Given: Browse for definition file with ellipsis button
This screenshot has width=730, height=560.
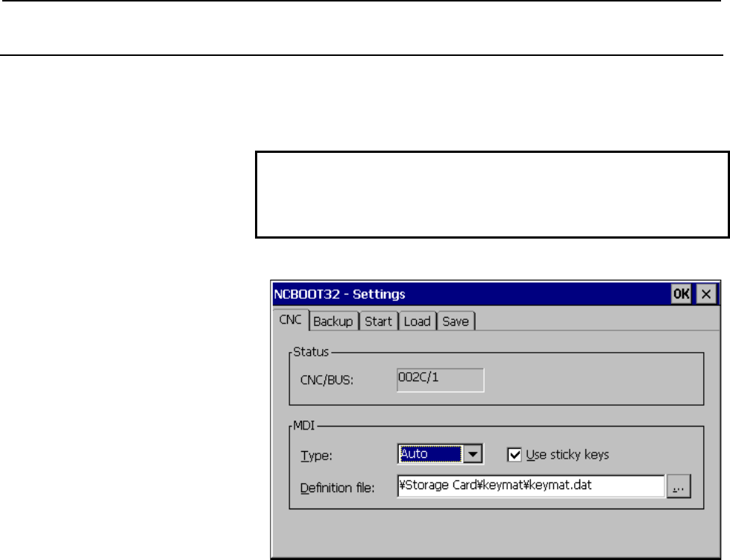Looking at the screenshot, I should coord(679,486).
